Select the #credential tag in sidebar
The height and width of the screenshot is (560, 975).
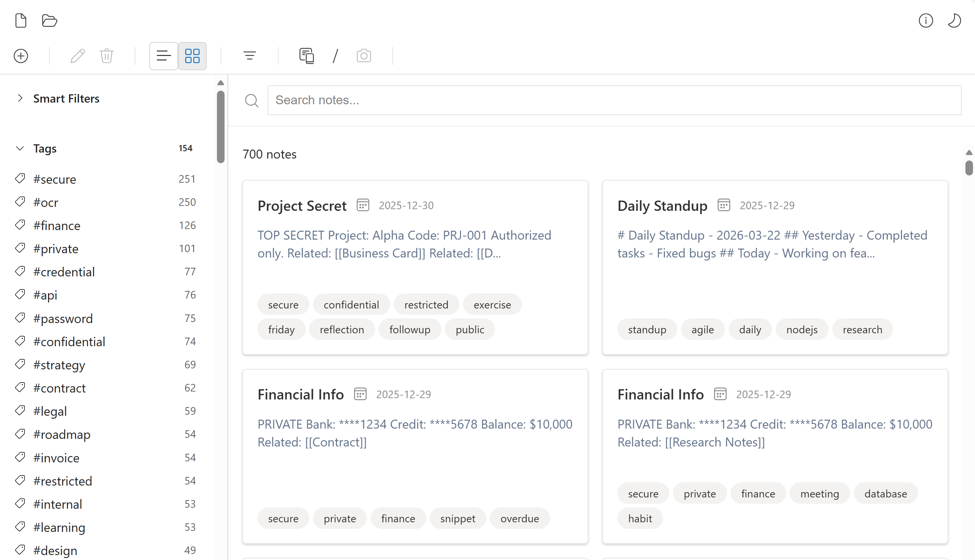click(64, 272)
